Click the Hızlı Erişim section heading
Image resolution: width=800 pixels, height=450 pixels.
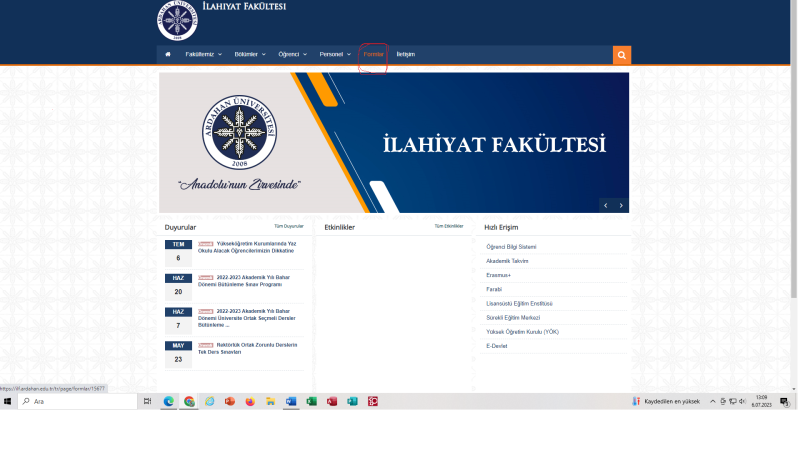tap(501, 228)
